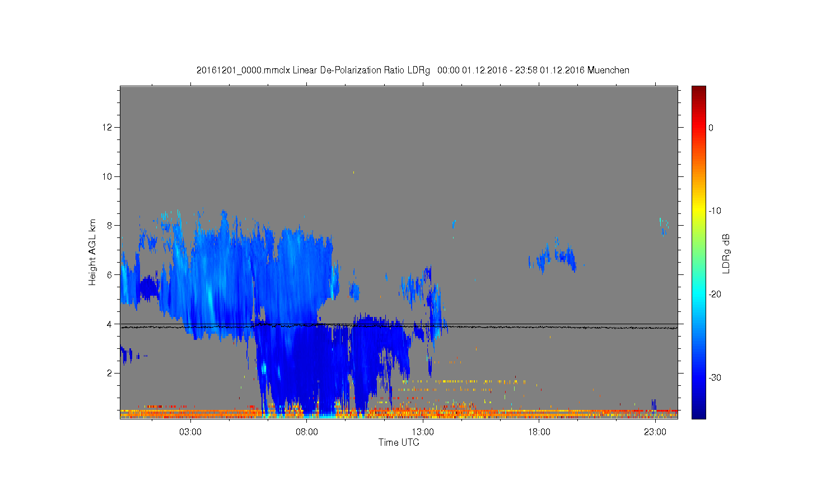Click the 'LDRg dB' colorbar label
Screen dimensions: 840x504
tap(726, 253)
